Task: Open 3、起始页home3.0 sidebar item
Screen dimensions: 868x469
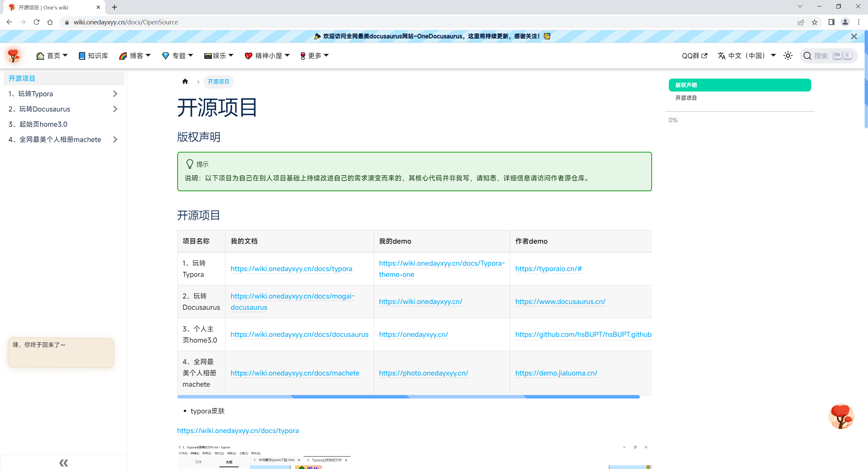Action: [x=64, y=124]
